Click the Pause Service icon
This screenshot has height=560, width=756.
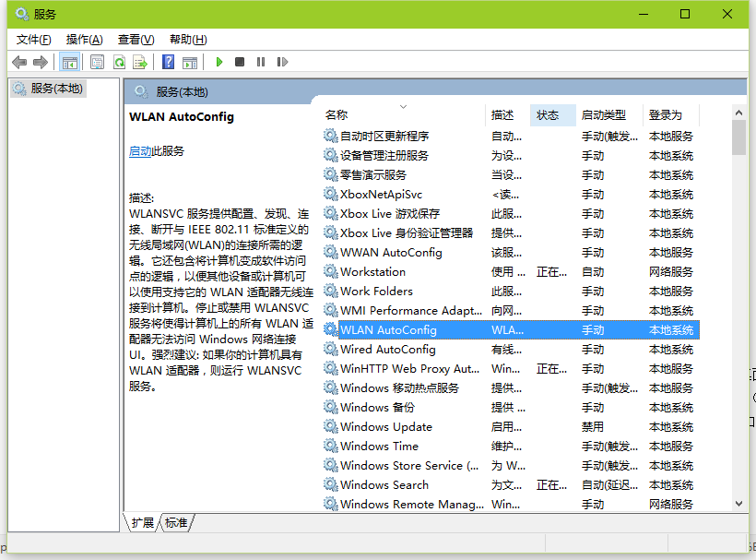(260, 62)
